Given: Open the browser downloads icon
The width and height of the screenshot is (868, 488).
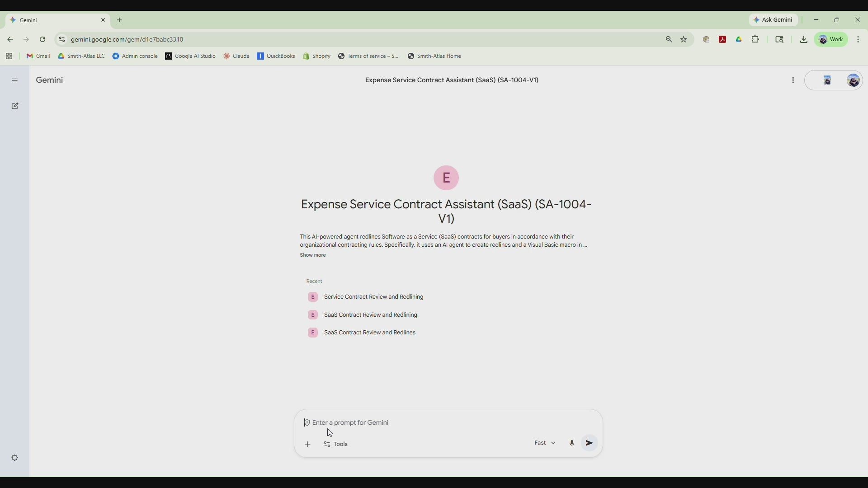Looking at the screenshot, I should [804, 40].
